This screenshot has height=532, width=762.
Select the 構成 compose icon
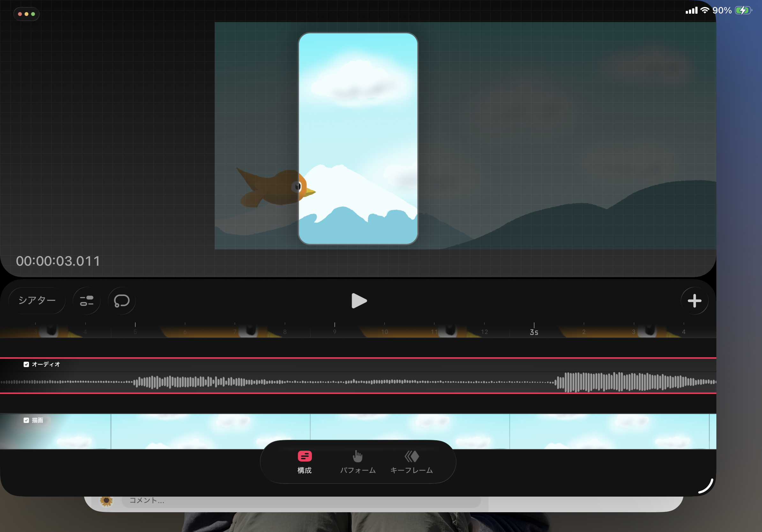tap(304, 456)
